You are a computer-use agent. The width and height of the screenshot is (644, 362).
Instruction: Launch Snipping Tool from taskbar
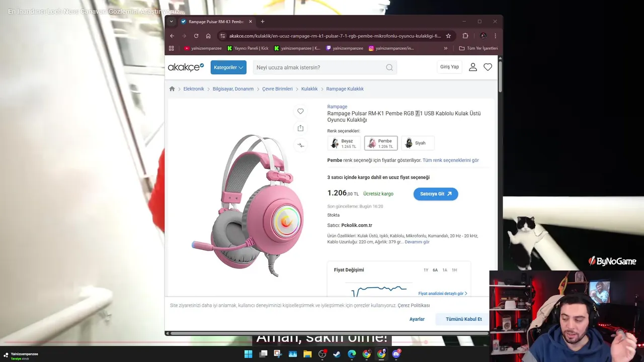pyautogui.click(x=278, y=354)
